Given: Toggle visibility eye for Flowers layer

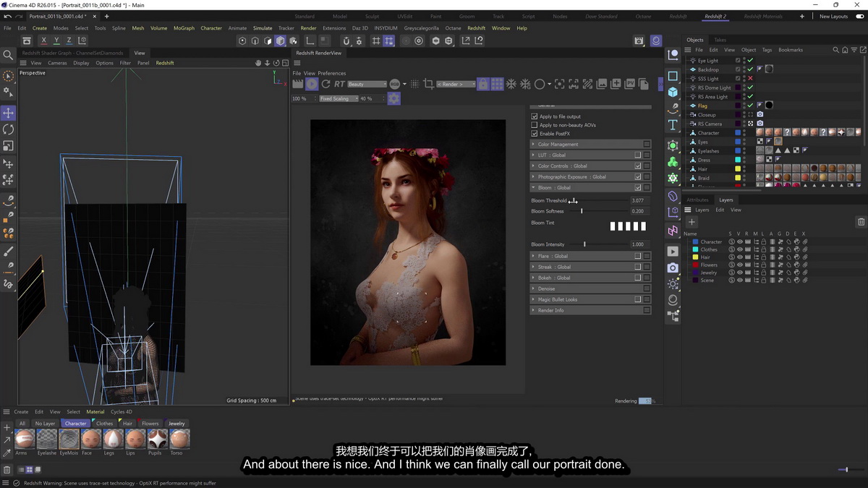Looking at the screenshot, I should (x=739, y=265).
